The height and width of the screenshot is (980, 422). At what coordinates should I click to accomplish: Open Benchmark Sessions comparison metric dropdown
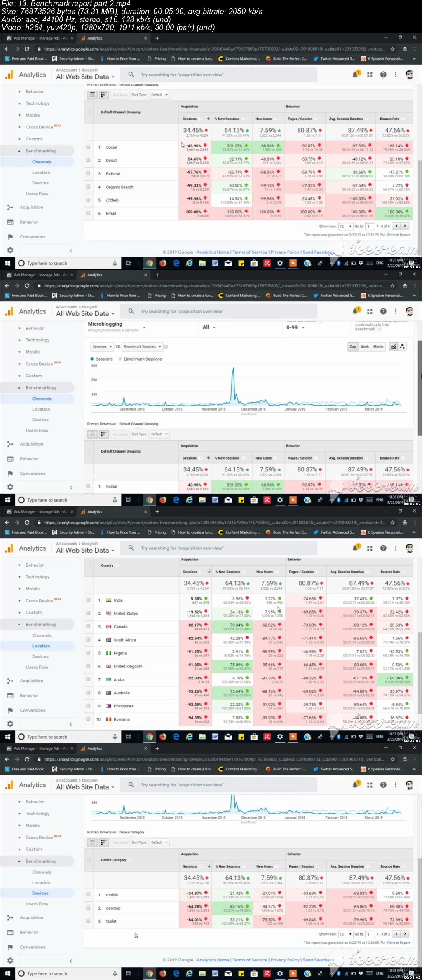[143, 347]
